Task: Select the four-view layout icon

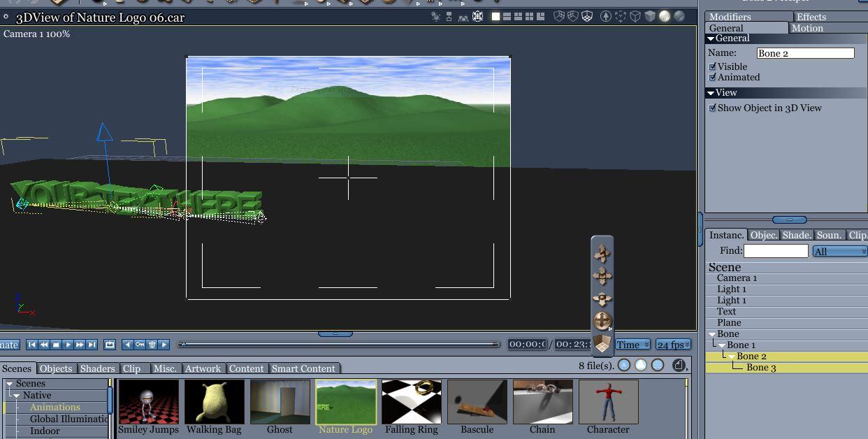Action: coord(529,16)
